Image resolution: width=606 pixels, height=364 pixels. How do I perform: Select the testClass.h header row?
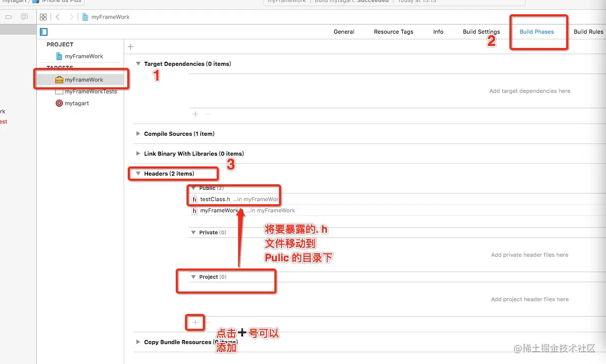point(397,199)
